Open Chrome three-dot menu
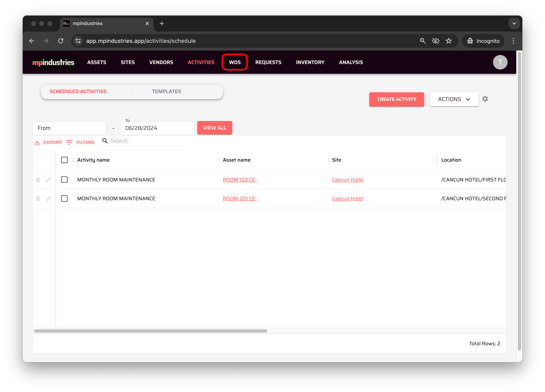 (x=513, y=41)
